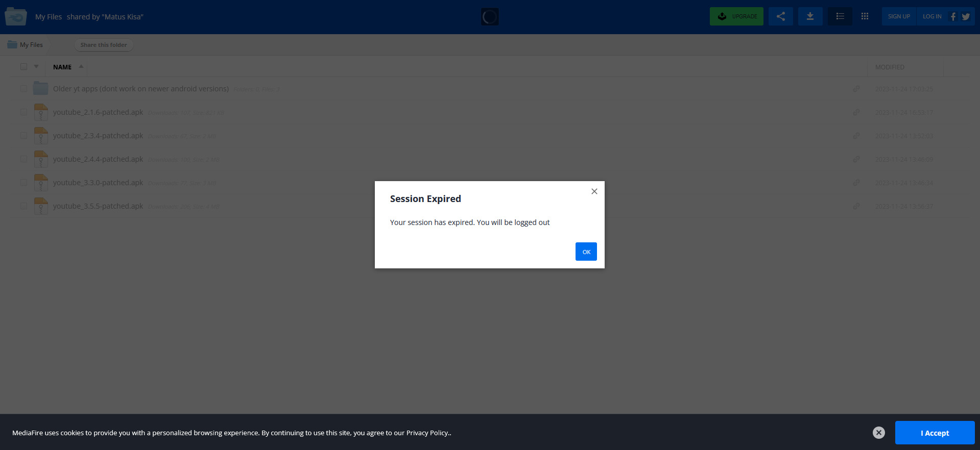The width and height of the screenshot is (980, 450).
Task: Click the youtube_3.5.5-patched.apk file icon
Action: tap(41, 206)
